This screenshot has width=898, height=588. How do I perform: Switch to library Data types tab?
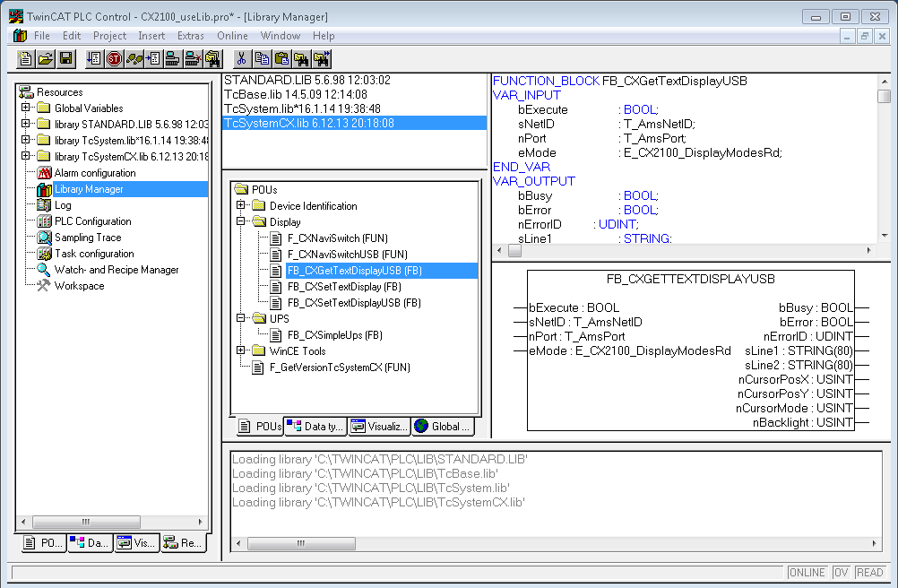[x=315, y=427]
